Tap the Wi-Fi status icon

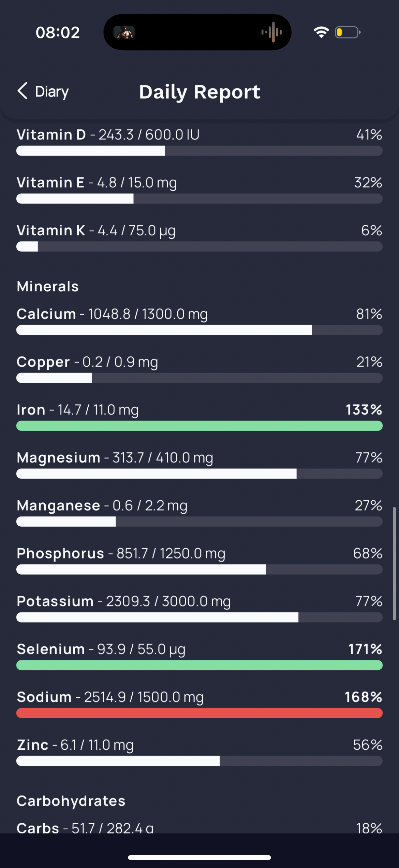[x=321, y=32]
